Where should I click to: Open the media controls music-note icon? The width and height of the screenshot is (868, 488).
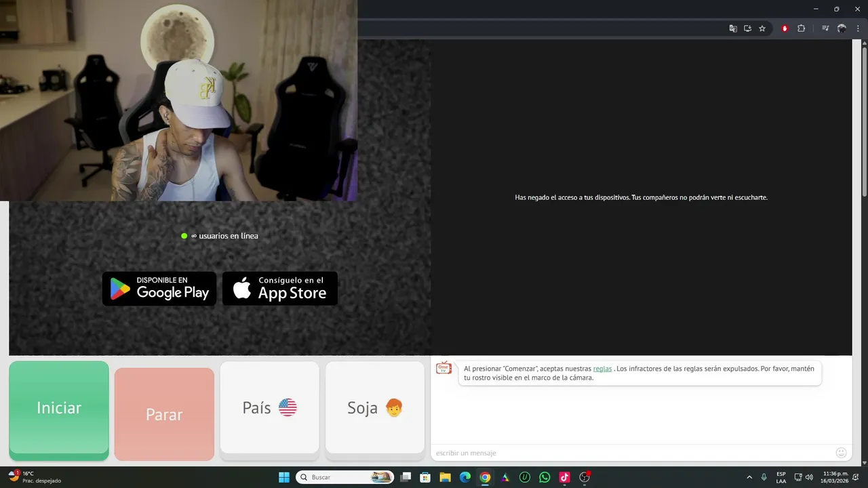point(825,28)
